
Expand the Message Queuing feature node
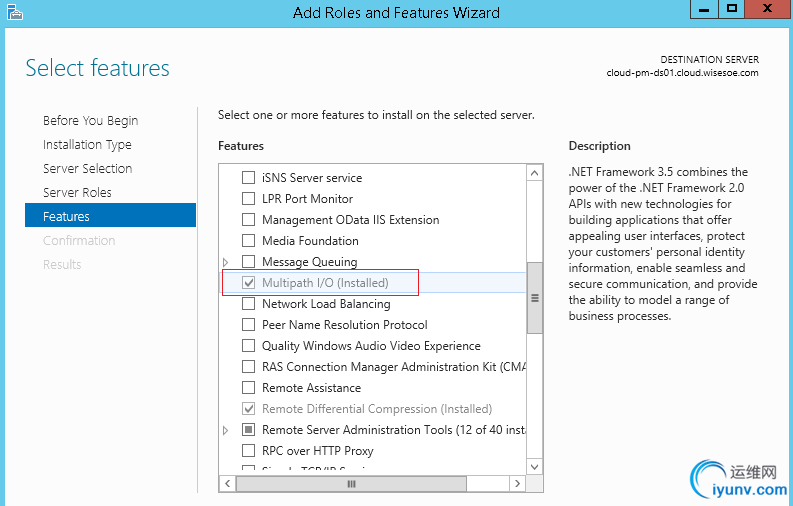pyautogui.click(x=226, y=262)
